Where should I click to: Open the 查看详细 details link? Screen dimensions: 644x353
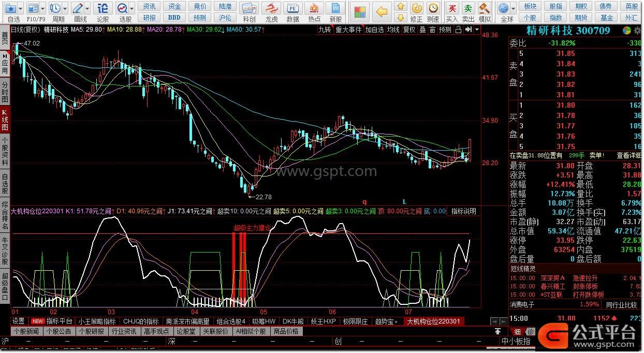click(x=629, y=155)
